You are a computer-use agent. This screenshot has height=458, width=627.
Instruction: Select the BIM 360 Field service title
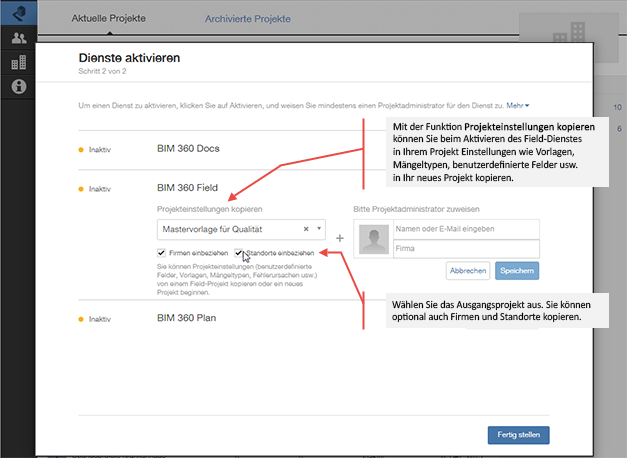tap(188, 188)
